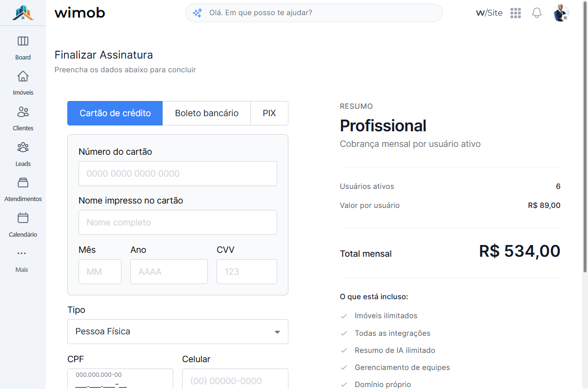Click the 'Total mensal' label
Viewport: 588px width, 389px height.
(x=366, y=254)
